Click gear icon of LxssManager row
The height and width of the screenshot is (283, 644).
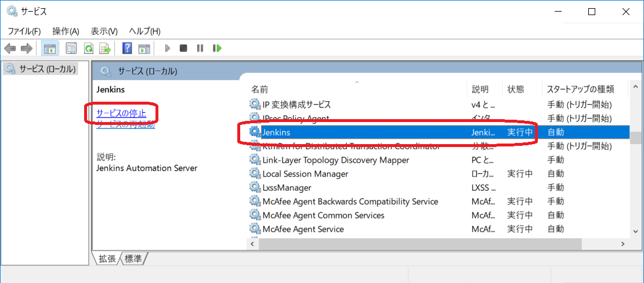pyautogui.click(x=255, y=188)
